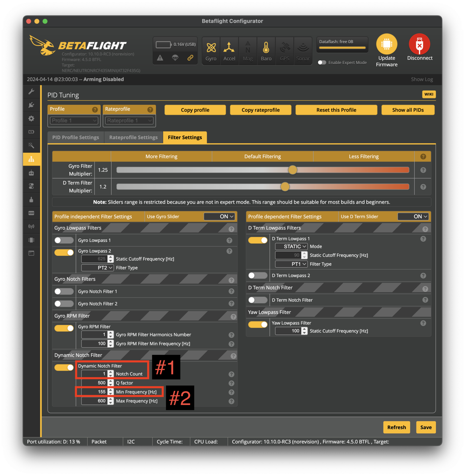This screenshot has height=476, width=465.
Task: Disable the Gyro Lowpass 2 toggle
Action: pos(64,253)
